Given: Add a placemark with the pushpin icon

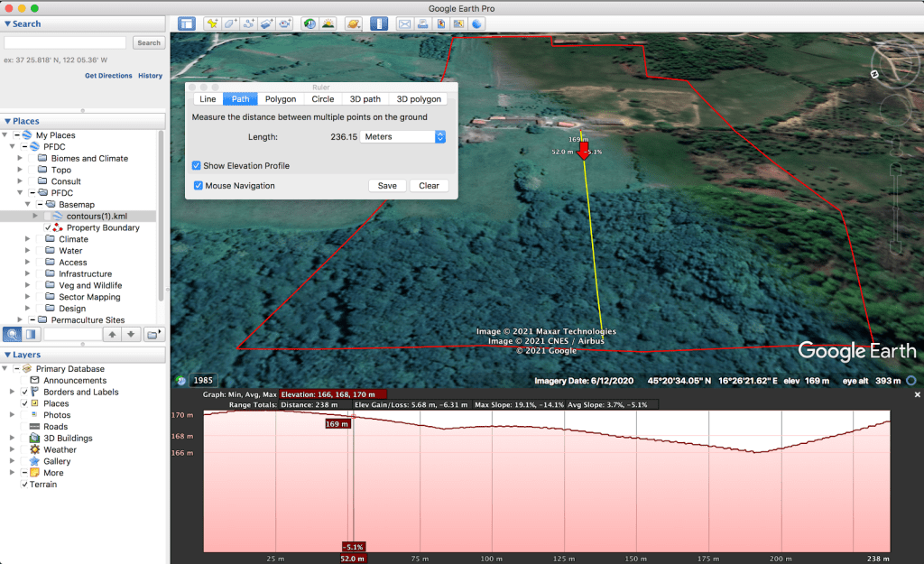Looking at the screenshot, I should point(211,23).
